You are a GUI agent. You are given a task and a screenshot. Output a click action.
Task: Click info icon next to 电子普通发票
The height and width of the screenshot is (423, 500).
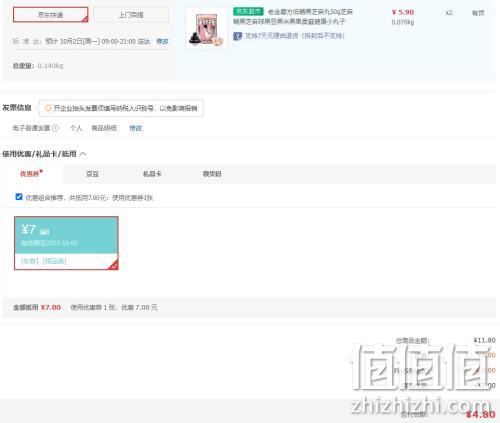[56, 128]
